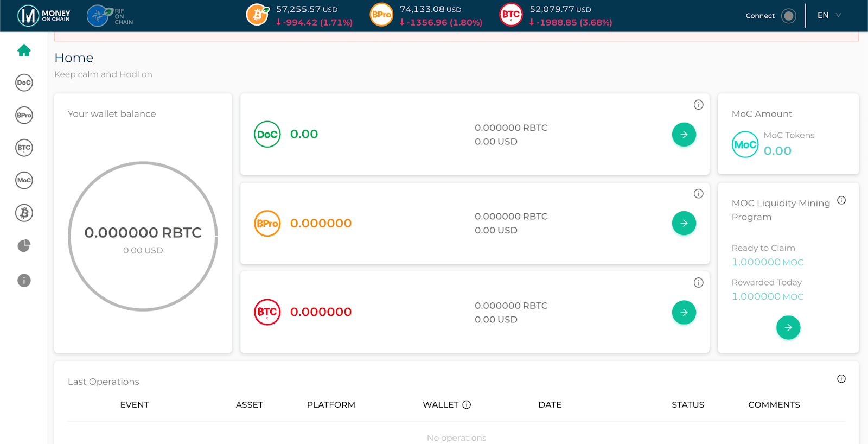The width and height of the screenshot is (868, 444).
Task: Show info for the BTCx balance card
Action: click(699, 283)
